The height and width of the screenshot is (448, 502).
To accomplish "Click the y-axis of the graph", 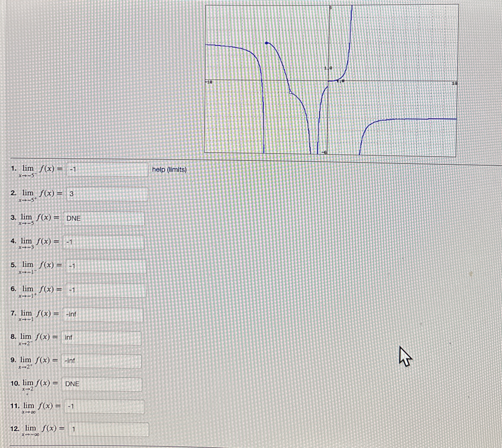I will (329, 49).
